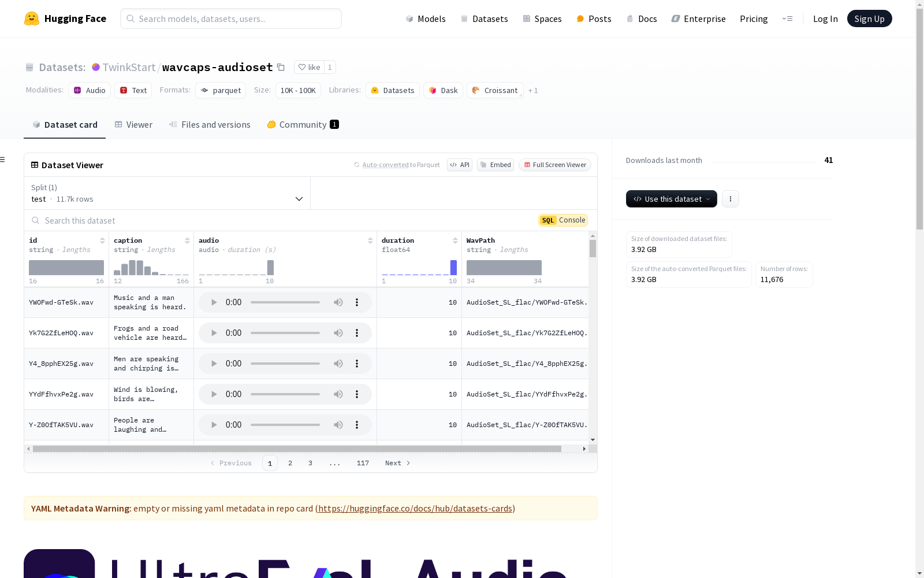Expand the navigation overflow menu
The height and width of the screenshot is (578, 924).
(787, 18)
